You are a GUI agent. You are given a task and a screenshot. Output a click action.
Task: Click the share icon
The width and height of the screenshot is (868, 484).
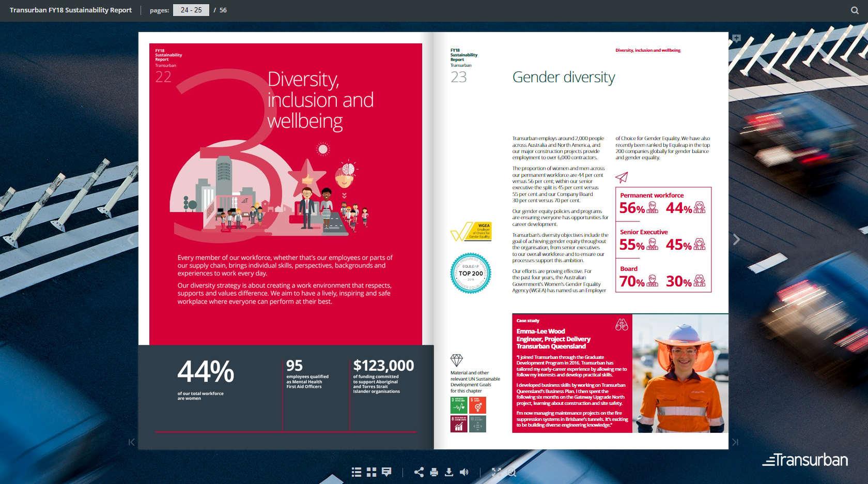point(419,472)
